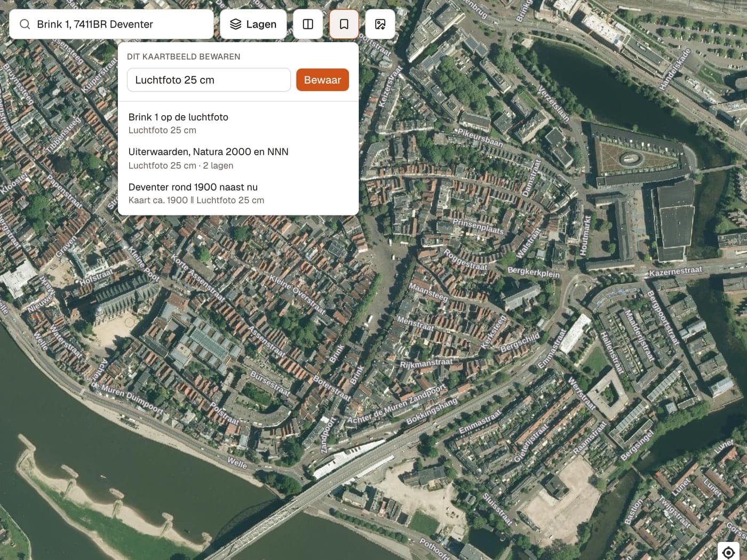Viewport: 747px width, 560px height.
Task: Click the Sluisstraat street label
Action: point(497,509)
